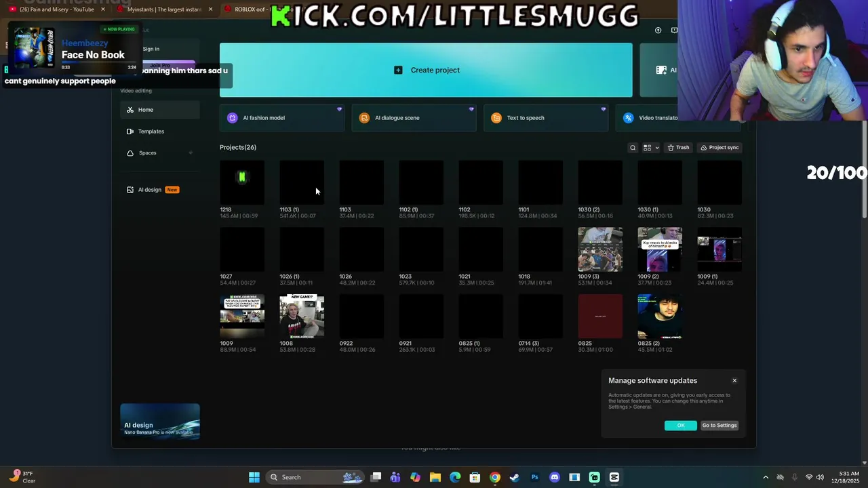Click the upload arrow icon in header

658,30
